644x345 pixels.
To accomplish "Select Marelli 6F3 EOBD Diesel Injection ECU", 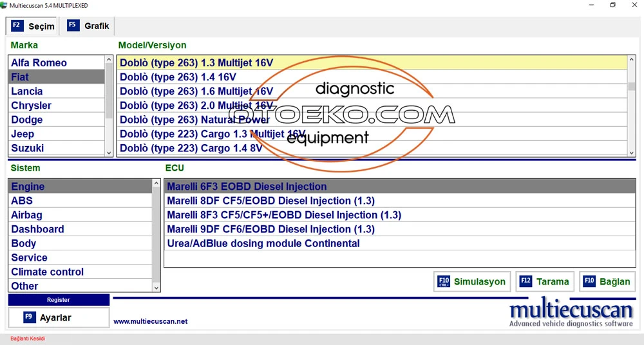I will pyautogui.click(x=400, y=187).
